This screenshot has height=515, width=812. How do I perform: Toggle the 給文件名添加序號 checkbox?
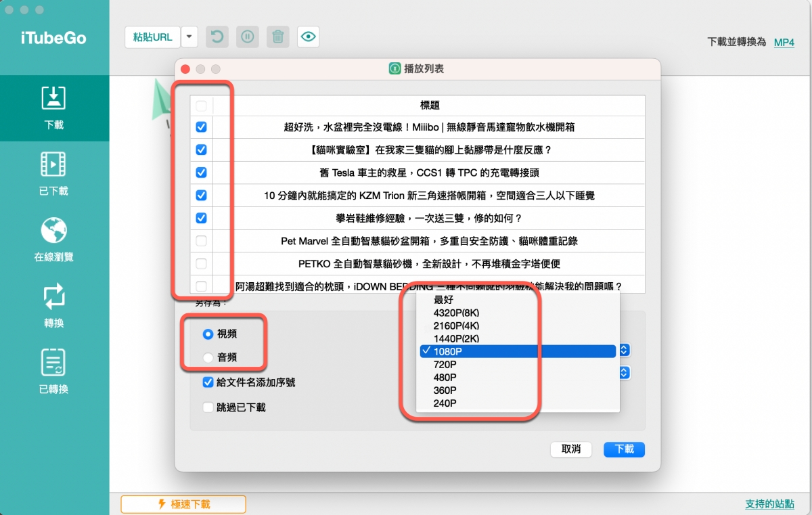(208, 382)
